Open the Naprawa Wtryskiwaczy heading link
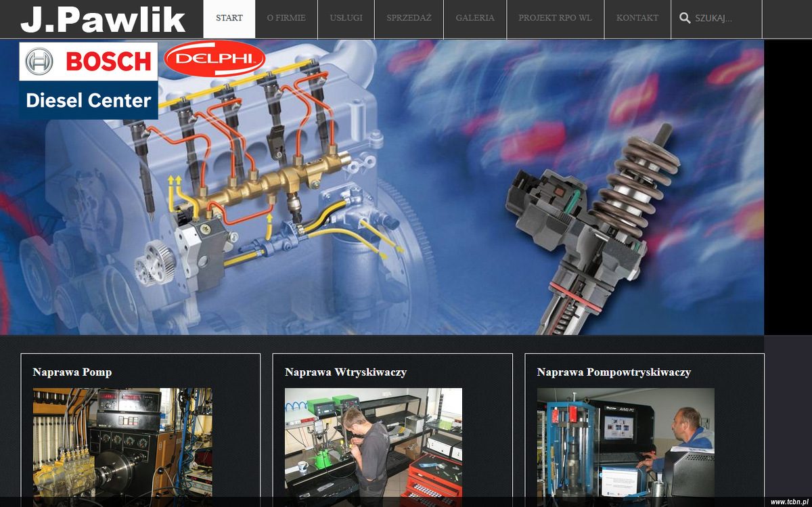The height and width of the screenshot is (507, 812). coord(345,372)
